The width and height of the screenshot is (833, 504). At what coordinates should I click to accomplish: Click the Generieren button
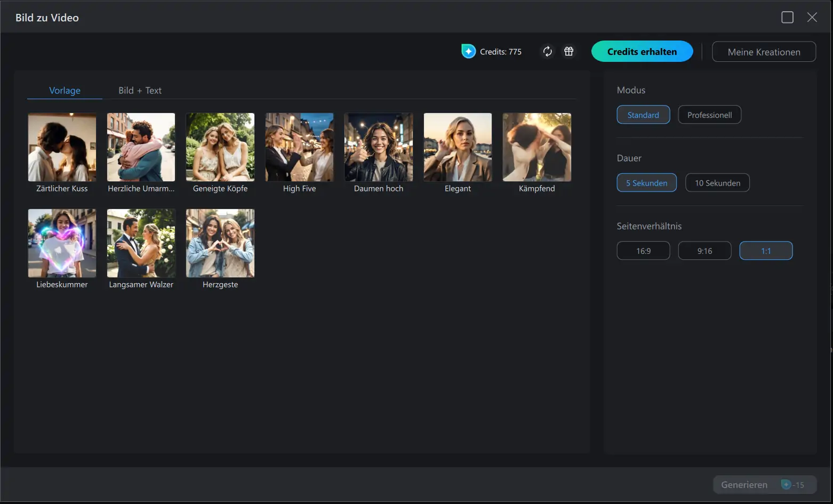(765, 485)
